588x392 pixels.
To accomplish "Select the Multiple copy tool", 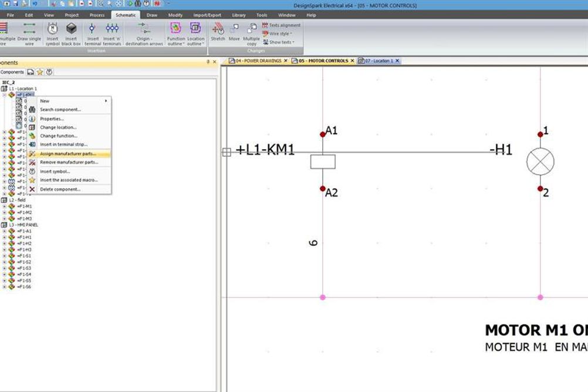I will pos(251,34).
